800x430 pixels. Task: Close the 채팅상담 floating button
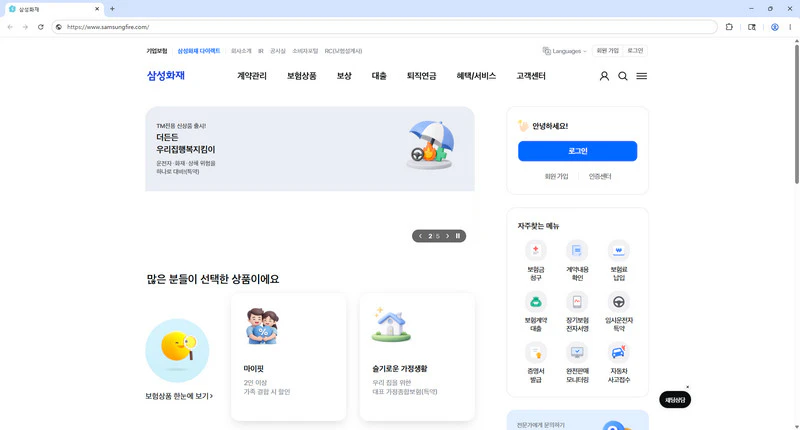point(687,387)
